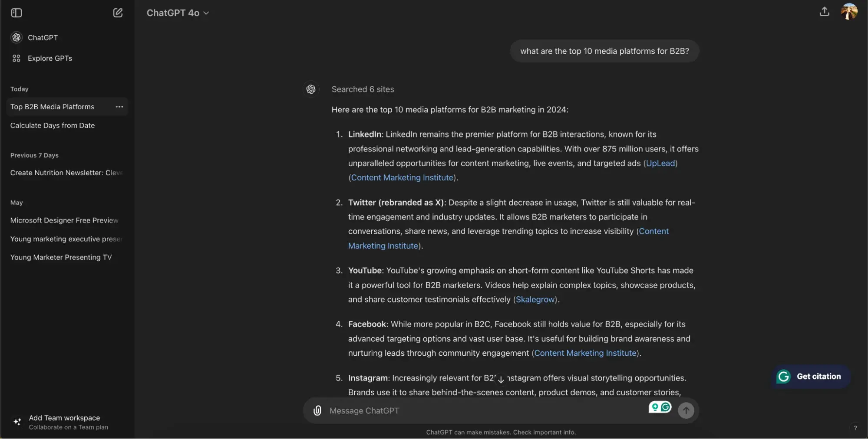Click the scroll-to-bottom arrow button
This screenshot has height=439, width=868.
point(501,380)
